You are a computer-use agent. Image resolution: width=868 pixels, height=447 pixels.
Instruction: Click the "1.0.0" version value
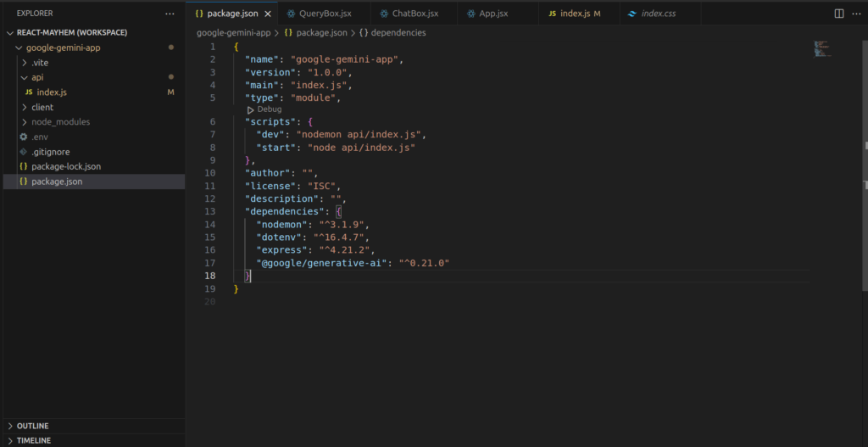pos(327,73)
